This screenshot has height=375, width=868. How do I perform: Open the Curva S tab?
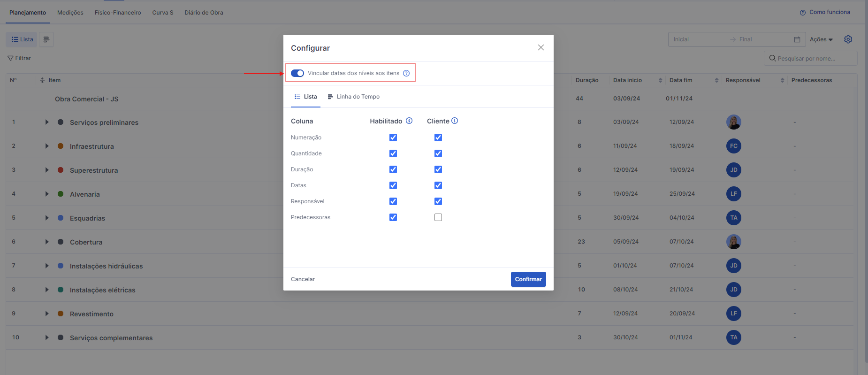point(163,13)
